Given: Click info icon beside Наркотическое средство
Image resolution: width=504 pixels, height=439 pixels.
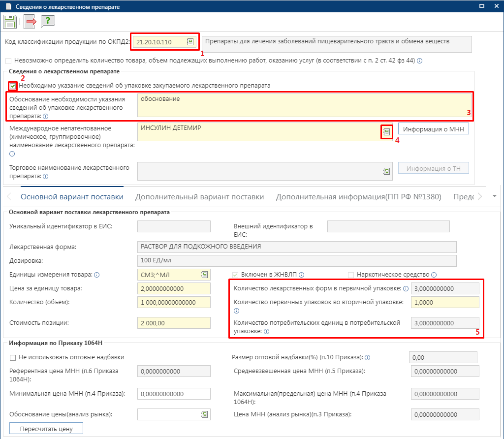Looking at the screenshot, I should 434,275.
